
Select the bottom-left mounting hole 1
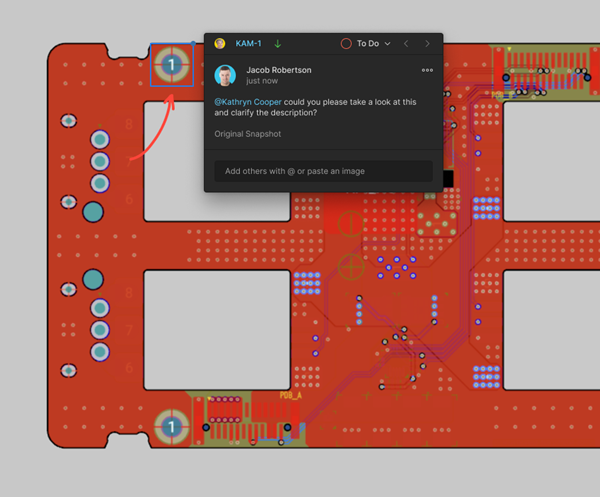coord(172,426)
